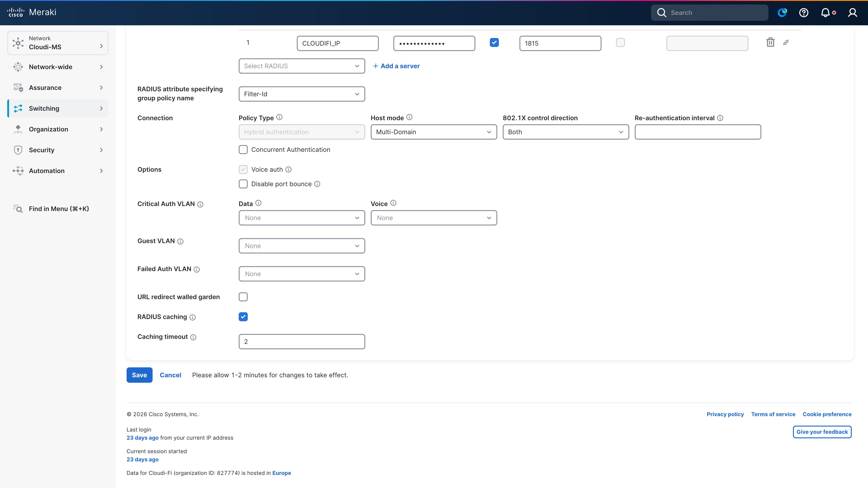Open the Guest VLAN dropdown
This screenshot has height=488, width=868.
(302, 246)
